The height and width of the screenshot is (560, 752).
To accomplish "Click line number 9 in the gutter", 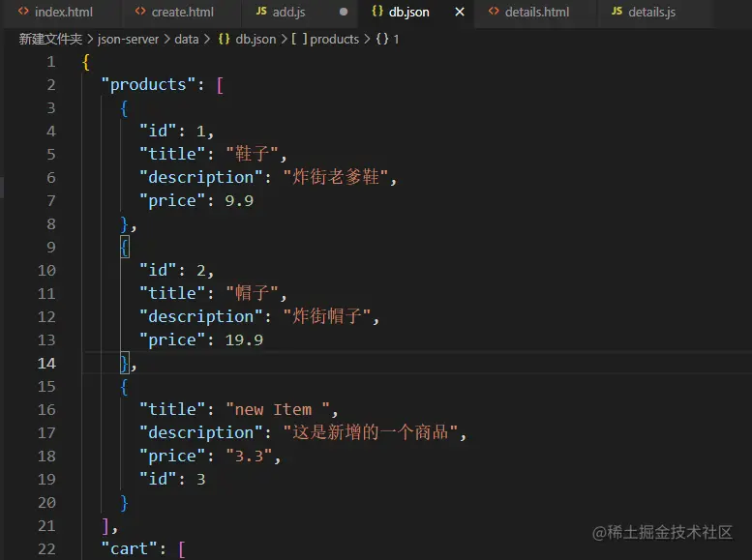I will [51, 248].
